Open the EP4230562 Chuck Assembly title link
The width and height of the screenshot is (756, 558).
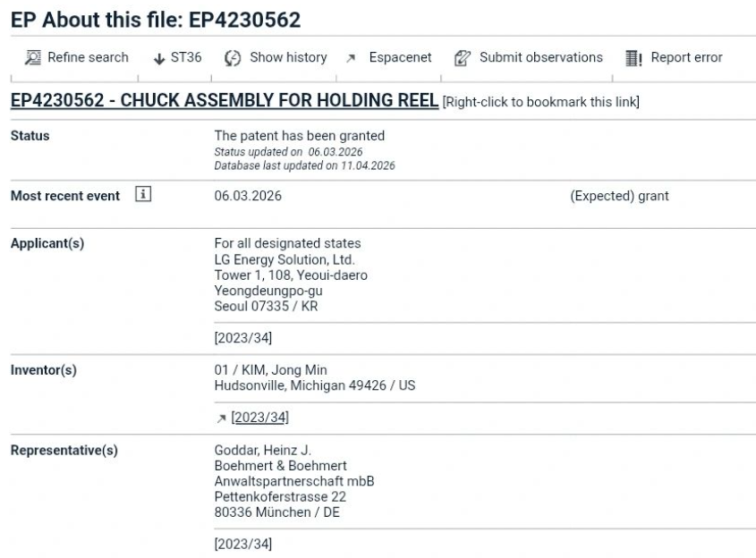225,100
